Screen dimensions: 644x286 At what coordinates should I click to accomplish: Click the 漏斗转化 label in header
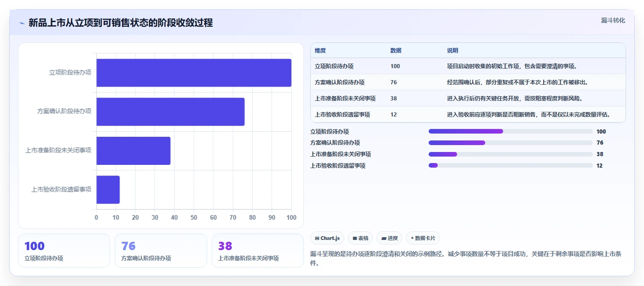click(613, 21)
